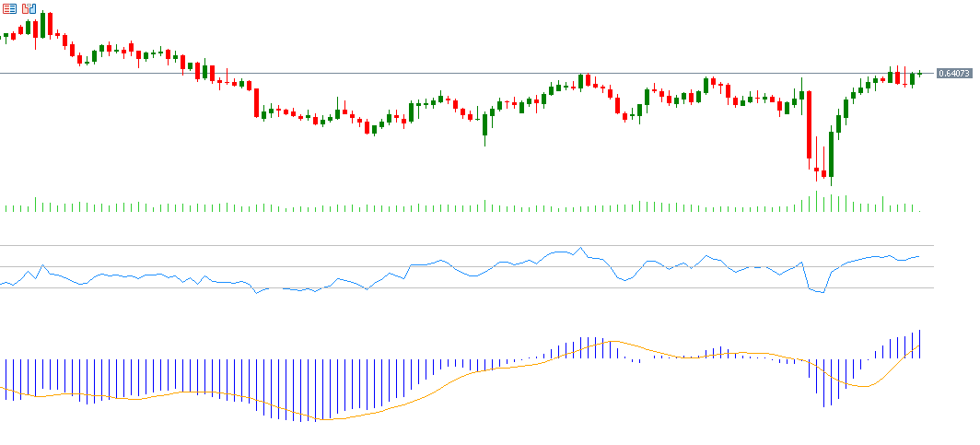Screen dimensions: 980x445
Task: Select the upper RSI level line
Action: coord(461,246)
